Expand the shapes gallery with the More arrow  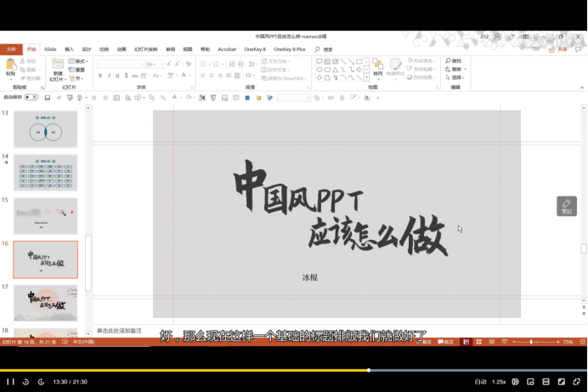366,78
